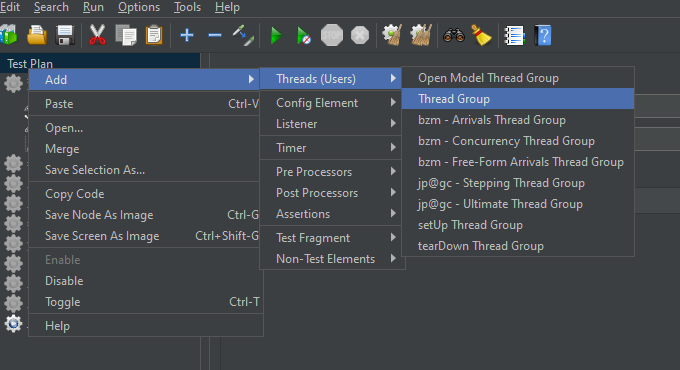Open the Tools menu
680x370 pixels.
pyautogui.click(x=187, y=7)
